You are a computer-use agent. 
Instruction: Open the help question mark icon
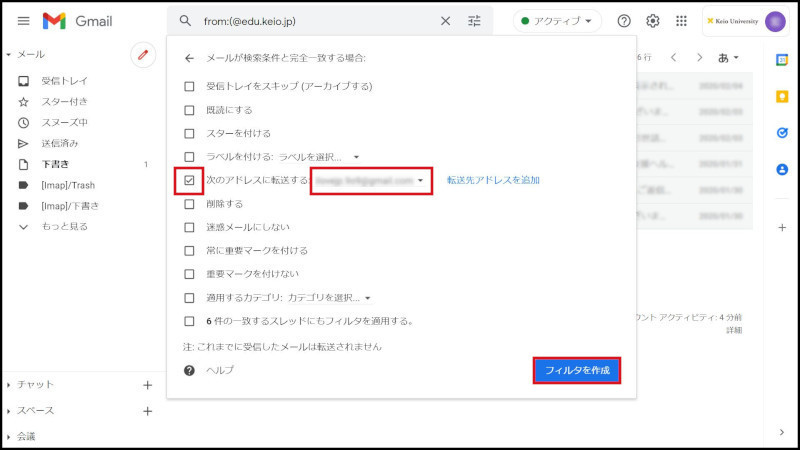(x=624, y=21)
